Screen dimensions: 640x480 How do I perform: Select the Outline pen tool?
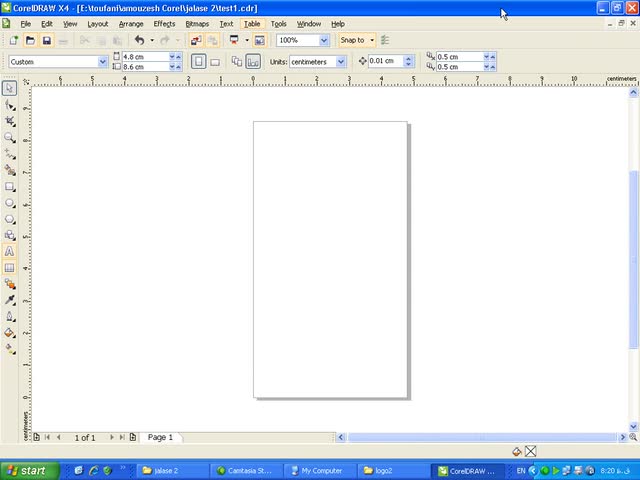click(x=9, y=317)
